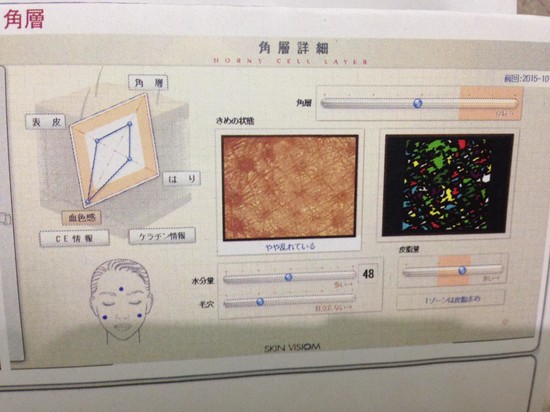Viewport: 550px width, 412px height.
Task: Click the 毛穴 slider knob
Action: (x=260, y=302)
